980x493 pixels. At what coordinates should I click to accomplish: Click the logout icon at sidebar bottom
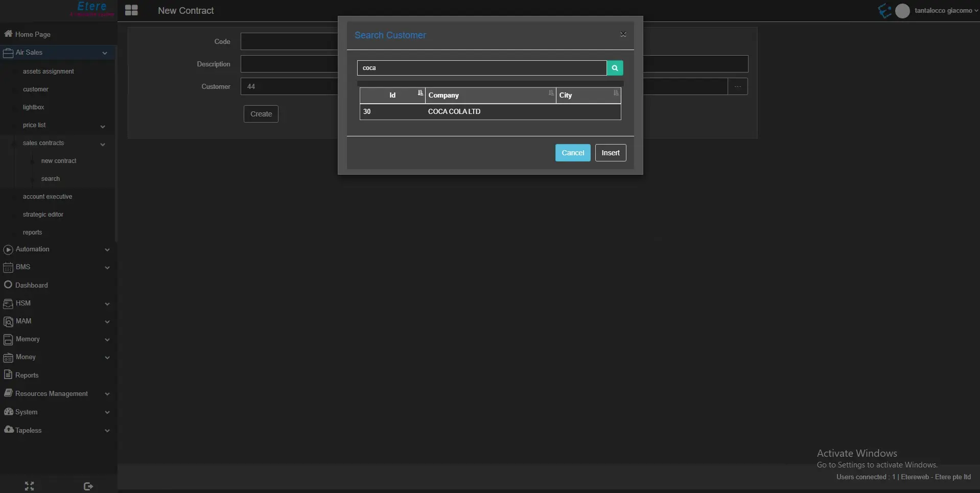(88, 486)
